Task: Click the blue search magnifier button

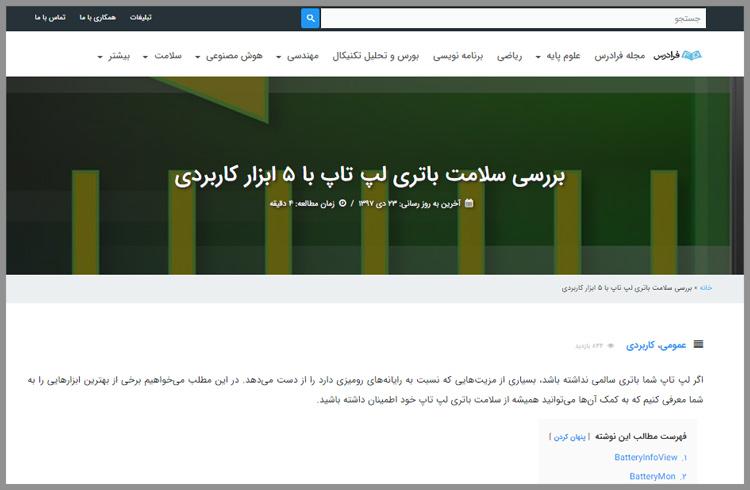Action: pos(310,18)
